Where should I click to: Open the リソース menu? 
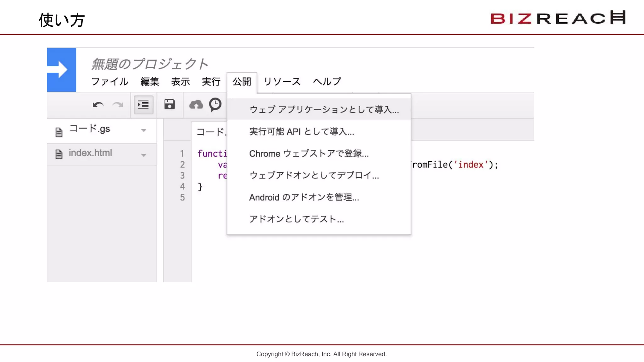point(282,82)
